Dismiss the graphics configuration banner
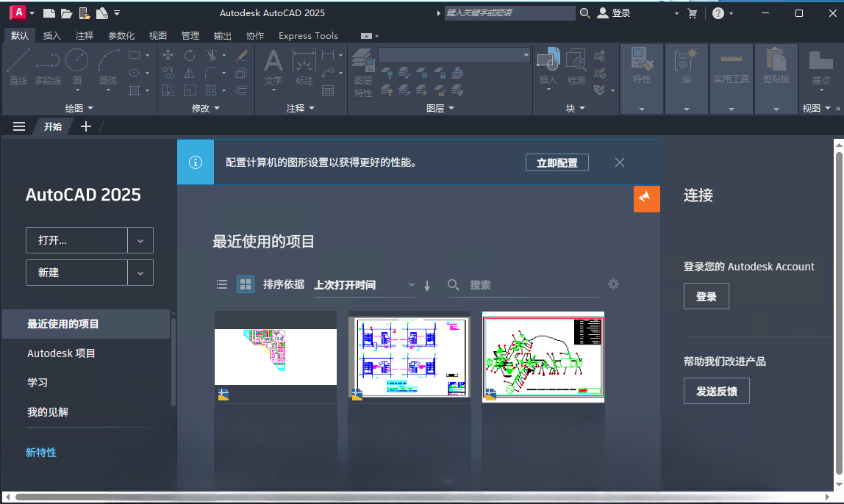Screen dimensions: 844x504 620,162
